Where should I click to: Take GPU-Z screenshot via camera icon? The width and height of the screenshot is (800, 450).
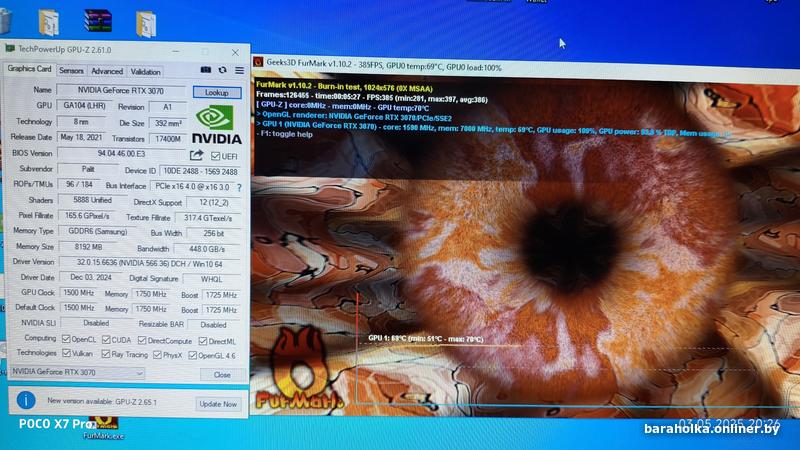(x=206, y=70)
